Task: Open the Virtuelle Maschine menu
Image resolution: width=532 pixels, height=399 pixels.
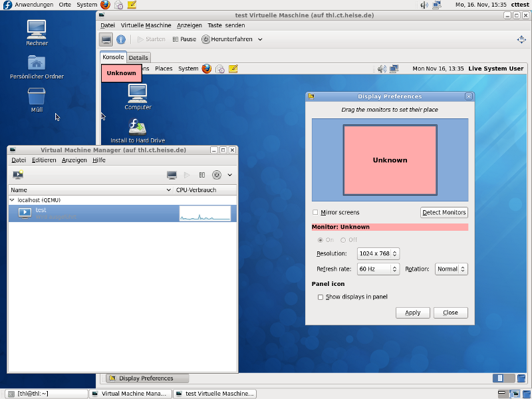Action: point(146,25)
